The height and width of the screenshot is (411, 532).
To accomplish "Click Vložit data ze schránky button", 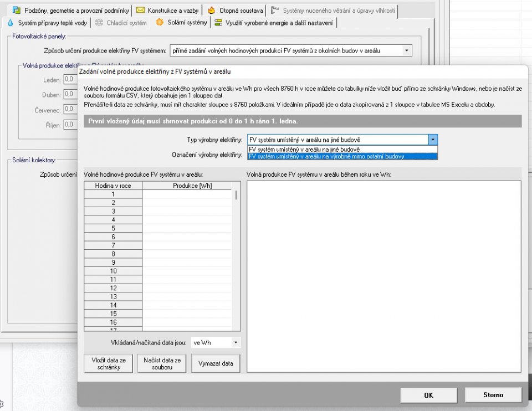I will pos(109,363).
